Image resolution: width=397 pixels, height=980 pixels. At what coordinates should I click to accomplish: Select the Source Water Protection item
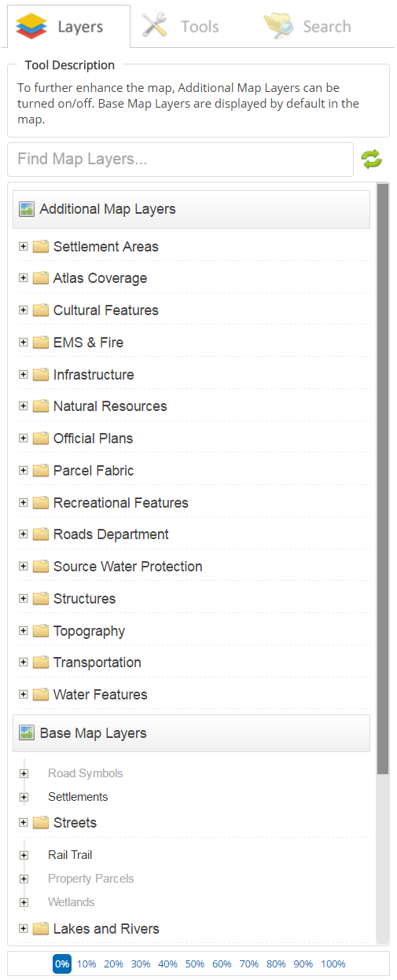[x=128, y=567]
